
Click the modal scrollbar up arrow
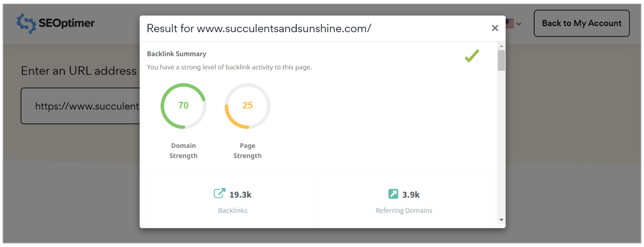[501, 46]
